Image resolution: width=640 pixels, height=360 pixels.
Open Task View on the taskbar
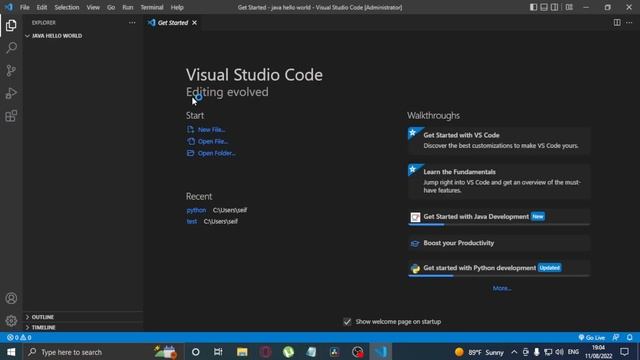tap(218, 352)
